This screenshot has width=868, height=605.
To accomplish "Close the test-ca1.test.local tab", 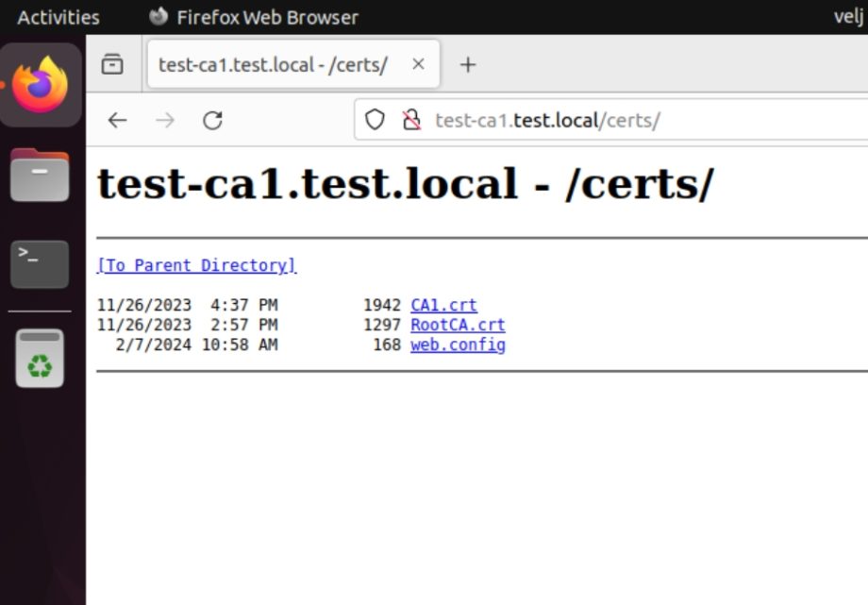I will 418,64.
